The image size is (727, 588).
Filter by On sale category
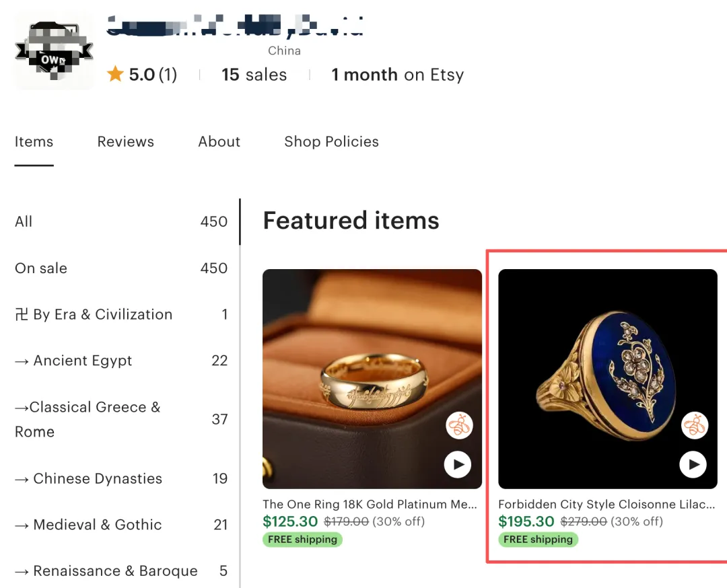(41, 268)
